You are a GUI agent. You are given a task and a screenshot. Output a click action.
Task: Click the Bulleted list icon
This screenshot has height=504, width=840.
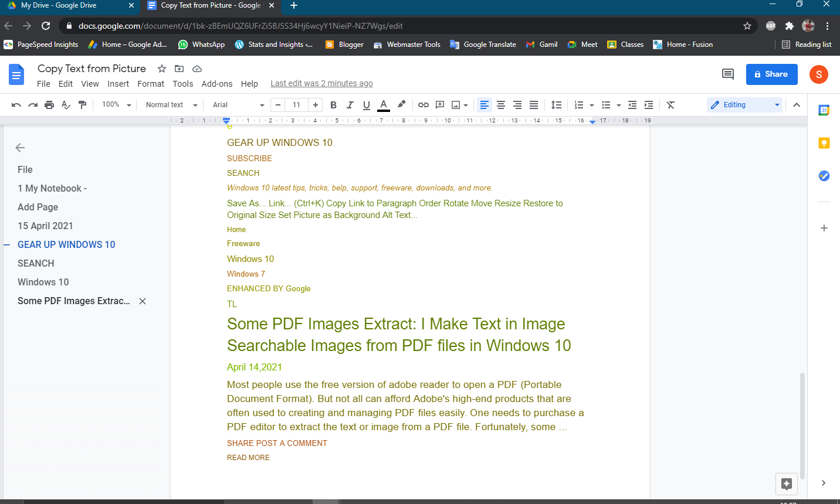click(606, 105)
